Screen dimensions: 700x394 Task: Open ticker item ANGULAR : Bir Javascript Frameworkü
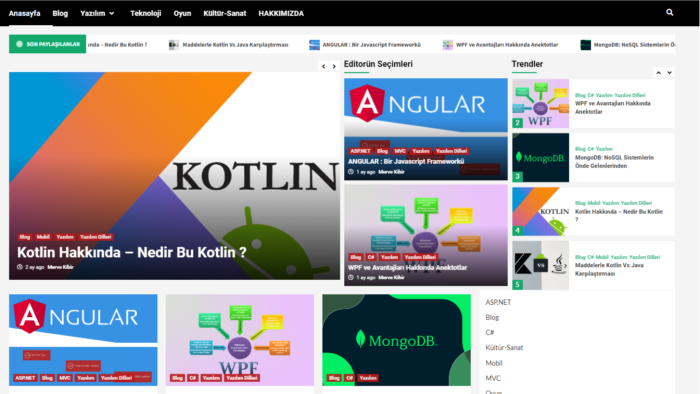click(371, 45)
